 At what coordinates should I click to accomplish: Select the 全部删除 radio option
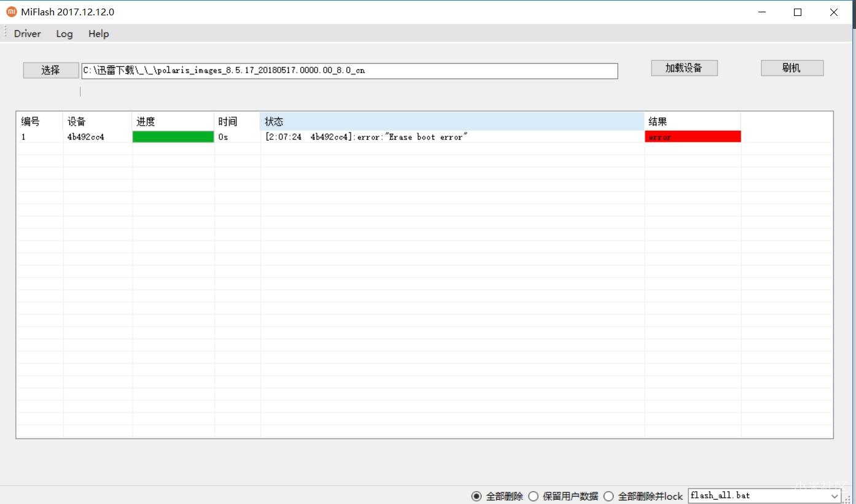point(477,496)
